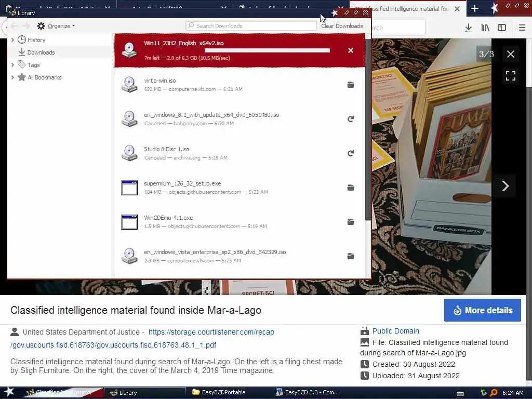
Task: Select the supermium_126_32_setup.exe entry
Action: click(240, 187)
